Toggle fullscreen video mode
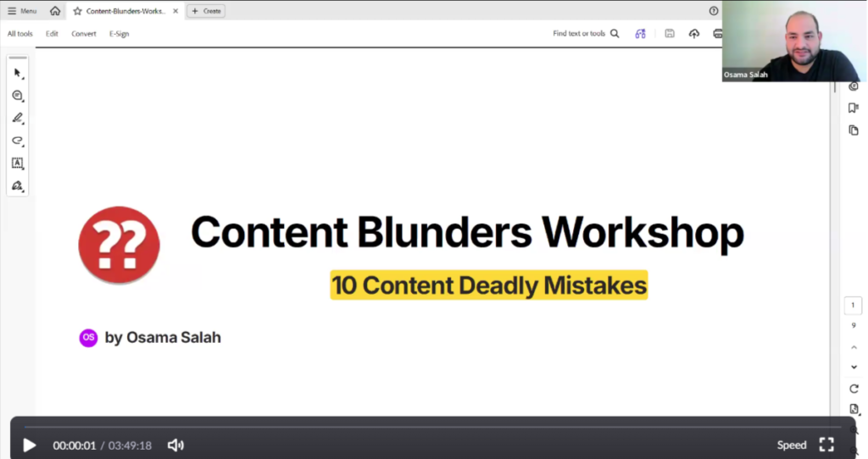Screen dimensions: 868x459 point(826,445)
